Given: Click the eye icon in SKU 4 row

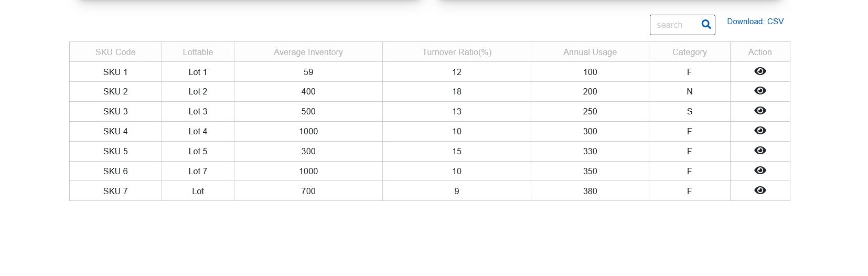Looking at the screenshot, I should coord(760,131).
